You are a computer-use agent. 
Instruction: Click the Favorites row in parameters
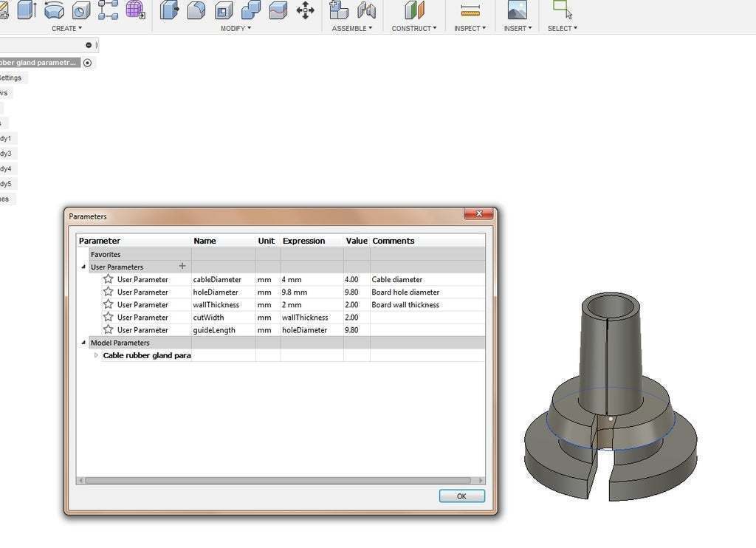[x=287, y=254]
